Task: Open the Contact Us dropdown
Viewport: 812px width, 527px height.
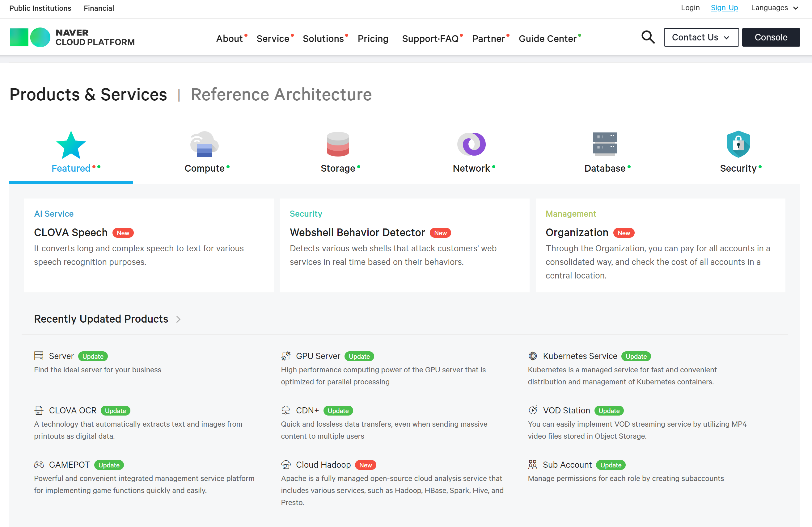Action: [701, 37]
